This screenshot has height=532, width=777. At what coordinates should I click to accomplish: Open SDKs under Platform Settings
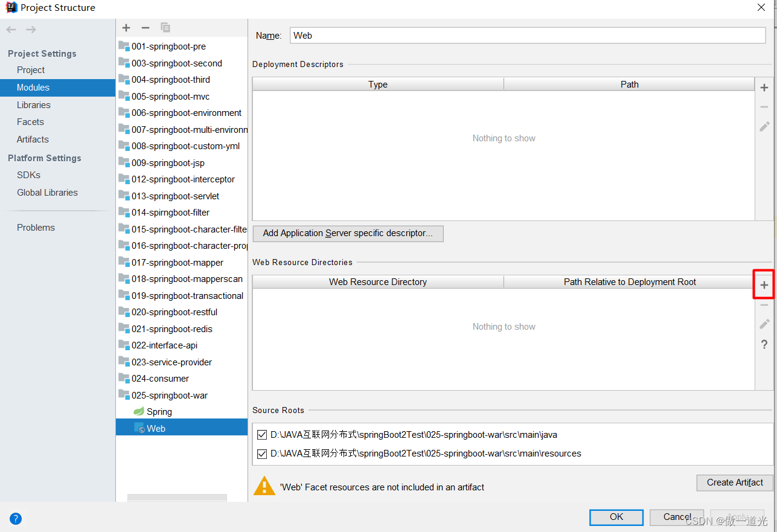pyautogui.click(x=28, y=175)
